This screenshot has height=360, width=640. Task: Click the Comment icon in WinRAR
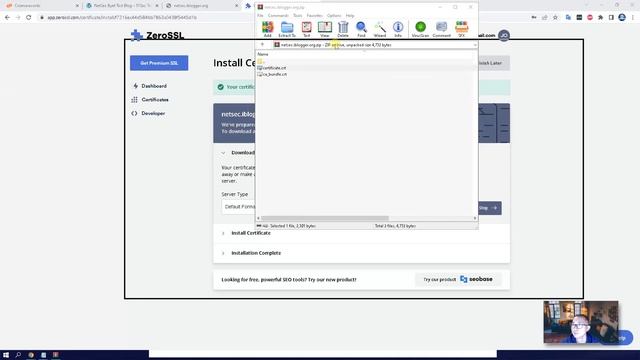coord(441,29)
